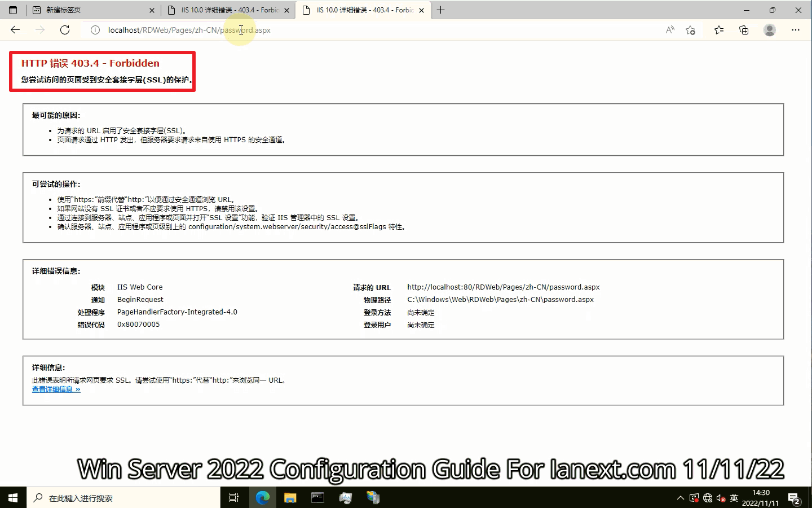The height and width of the screenshot is (508, 812).
Task: Open Edge Settings and more menu
Action: 796,30
